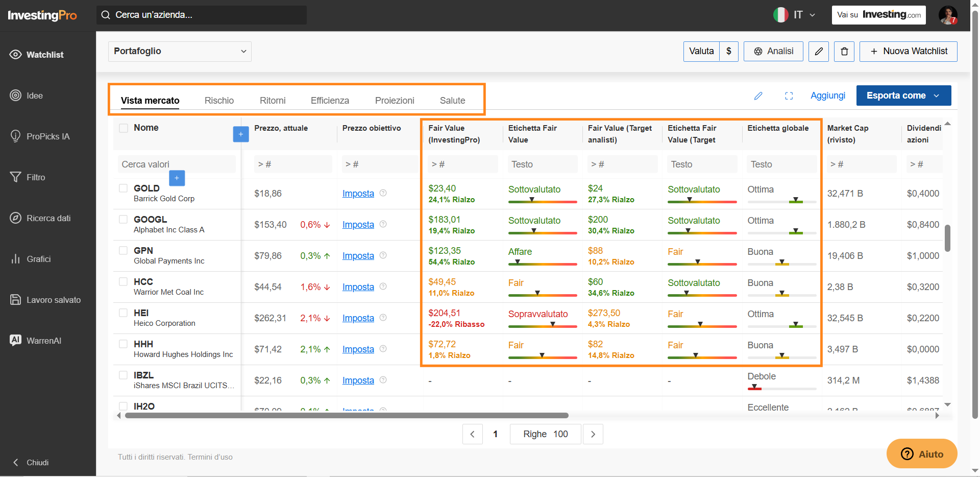
Task: Open the Esporta come dropdown
Action: pos(903,96)
